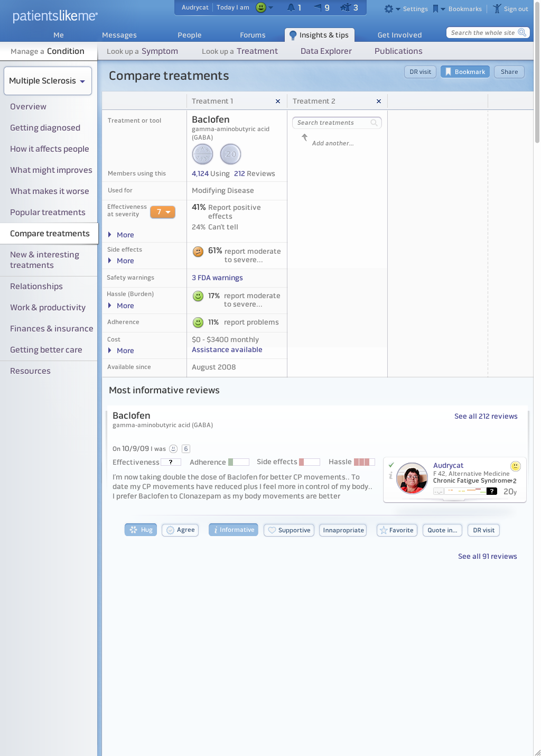Open the People tab
541x756 pixels.
click(190, 35)
